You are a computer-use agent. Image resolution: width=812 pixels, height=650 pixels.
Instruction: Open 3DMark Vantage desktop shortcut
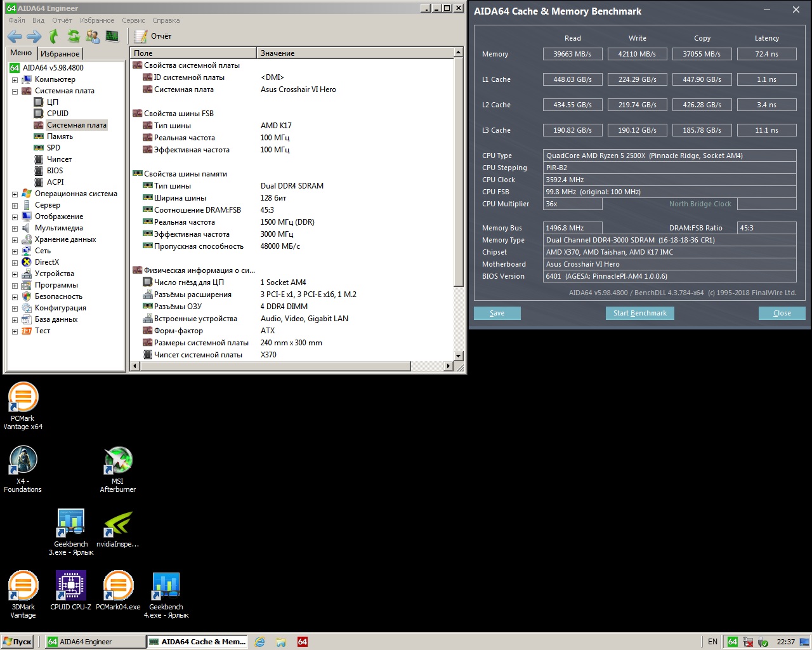click(x=23, y=595)
